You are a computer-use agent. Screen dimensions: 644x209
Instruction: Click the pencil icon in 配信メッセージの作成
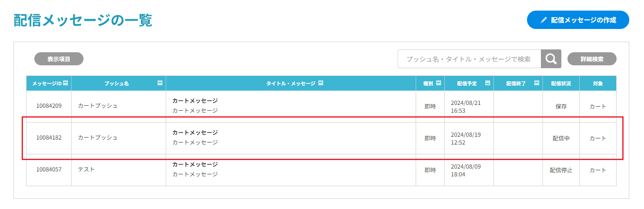[544, 20]
